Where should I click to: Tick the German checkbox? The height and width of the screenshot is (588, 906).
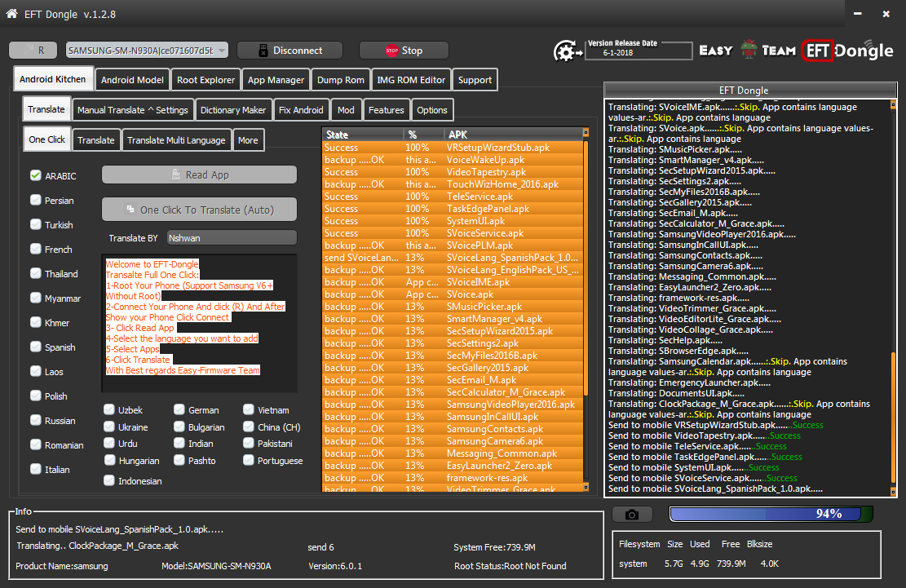point(179,409)
